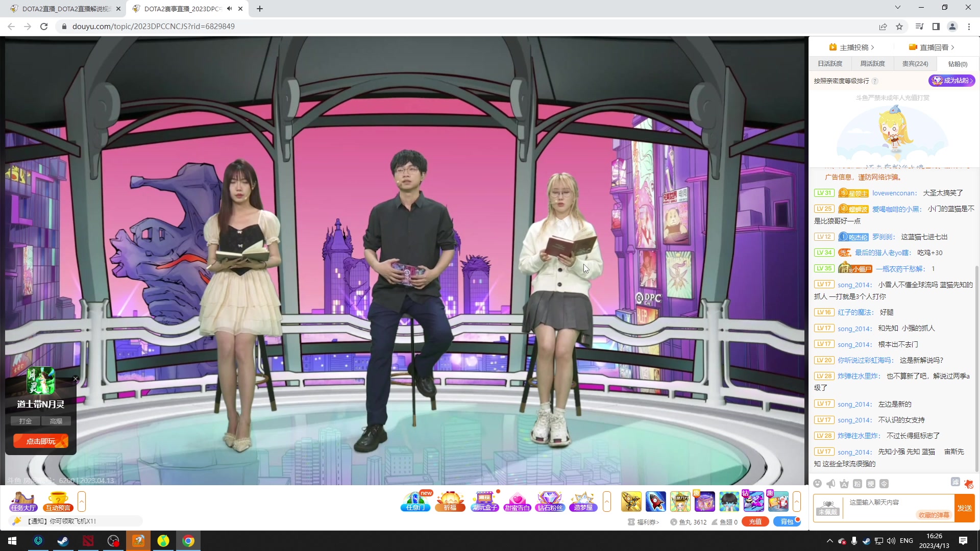This screenshot has width=980, height=551.
Task: Send the rocket gift
Action: click(655, 502)
